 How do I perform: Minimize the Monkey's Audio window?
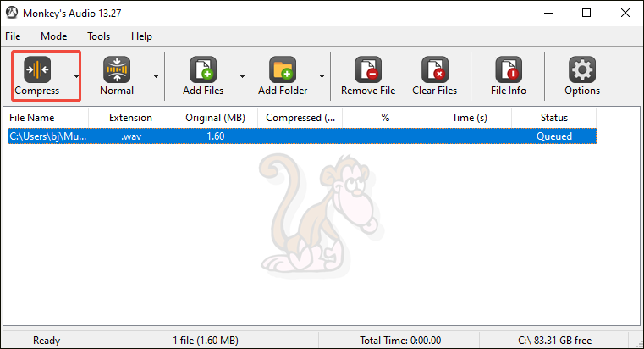tap(548, 13)
